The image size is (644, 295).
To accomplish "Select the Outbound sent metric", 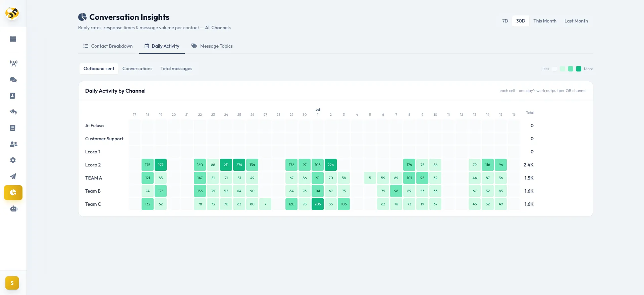I will pyautogui.click(x=99, y=68).
